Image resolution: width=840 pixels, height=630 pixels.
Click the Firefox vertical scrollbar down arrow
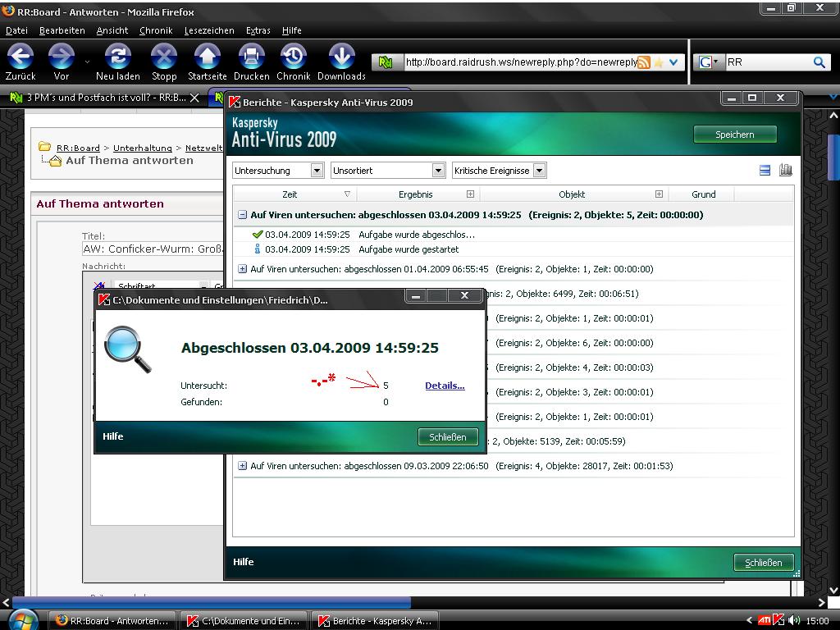[x=833, y=591]
